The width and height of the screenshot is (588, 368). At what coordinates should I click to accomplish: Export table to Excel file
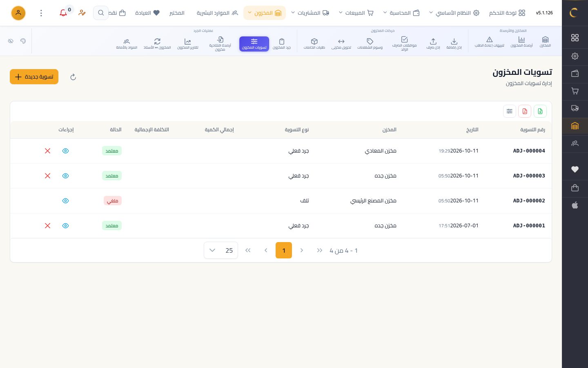540,111
